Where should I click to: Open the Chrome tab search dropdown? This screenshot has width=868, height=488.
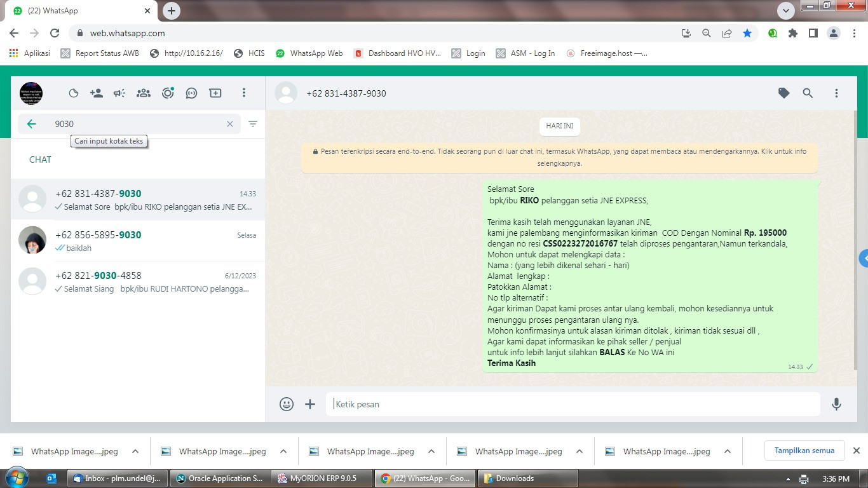click(x=786, y=11)
